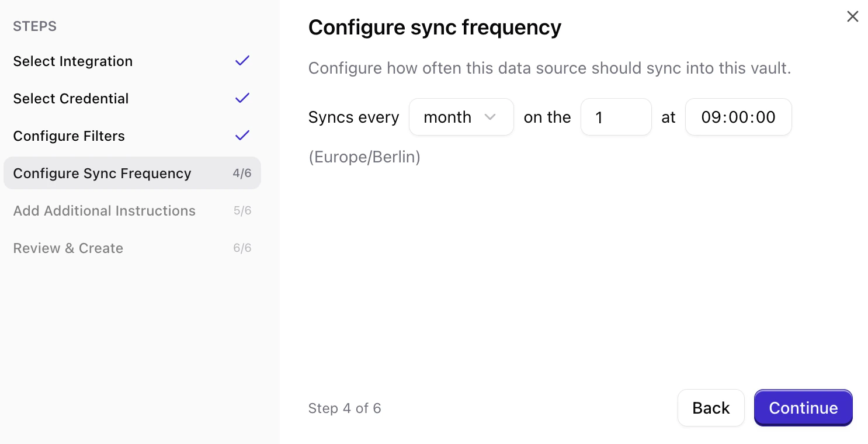Select the Select Credential step
The width and height of the screenshot is (868, 444).
[x=71, y=98]
